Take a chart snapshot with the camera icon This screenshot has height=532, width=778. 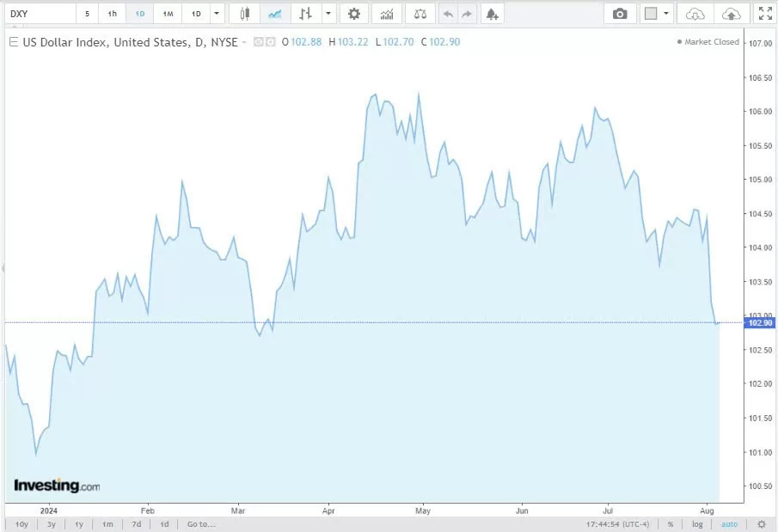(619, 13)
